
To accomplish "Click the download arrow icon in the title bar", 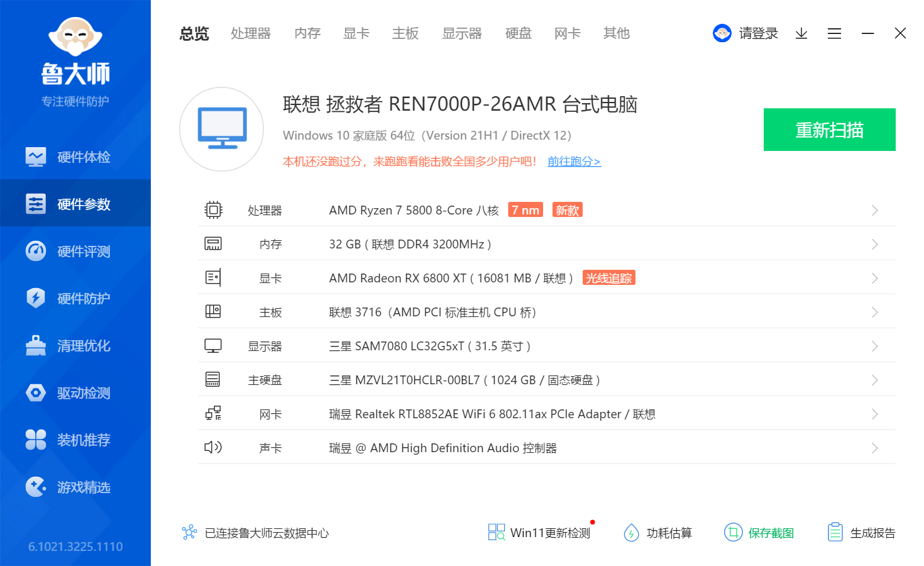I will click(x=801, y=33).
